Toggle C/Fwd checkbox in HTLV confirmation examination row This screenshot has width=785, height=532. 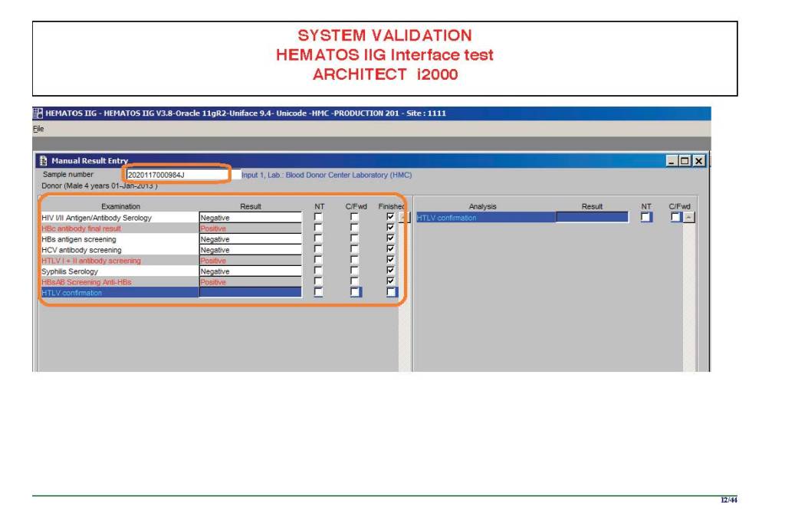[x=355, y=292]
